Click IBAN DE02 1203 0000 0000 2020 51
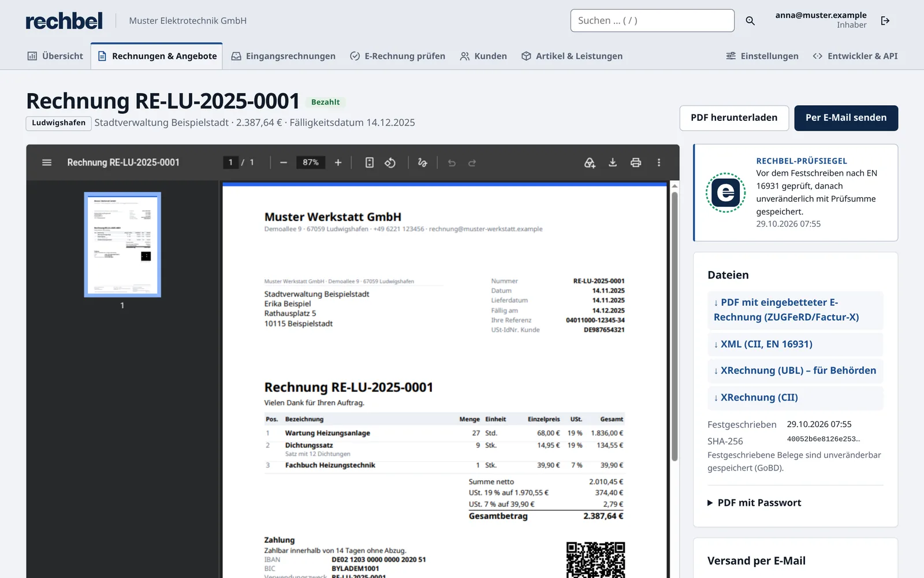Screen dimensions: 924x578 379,560
